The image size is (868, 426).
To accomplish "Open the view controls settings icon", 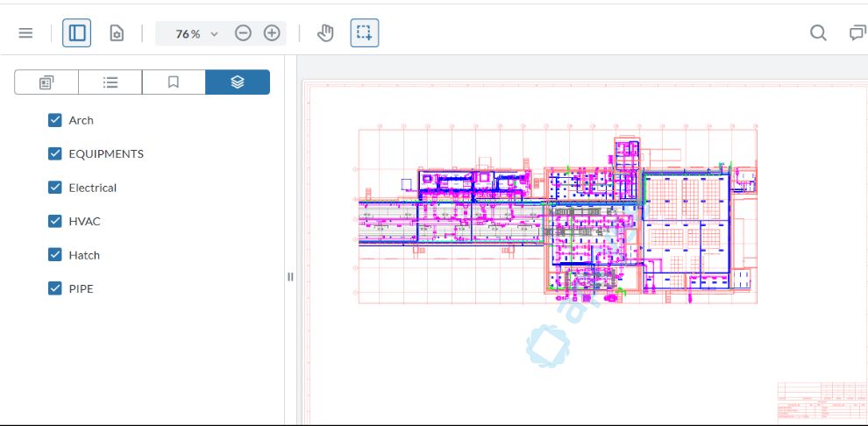I will pyautogui.click(x=117, y=33).
